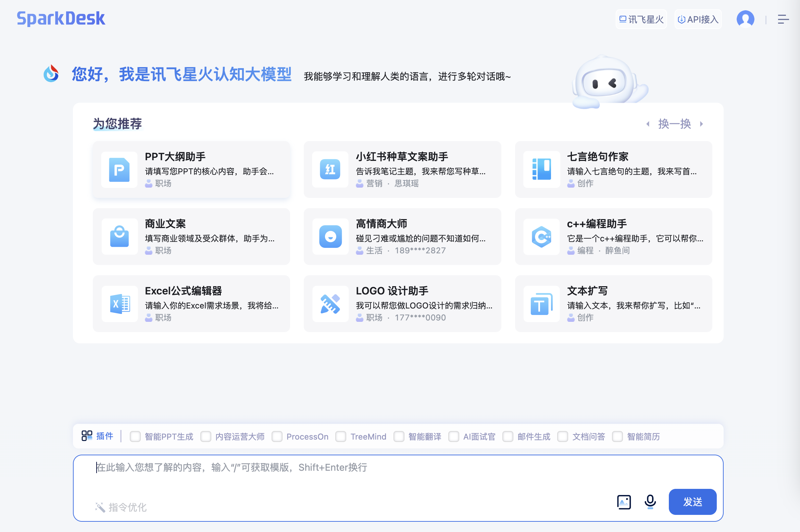Click the c++编程助手 hexagon icon
800x532 pixels.
(541, 237)
